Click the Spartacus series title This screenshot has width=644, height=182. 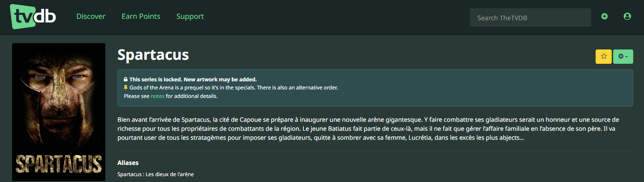pos(153,55)
